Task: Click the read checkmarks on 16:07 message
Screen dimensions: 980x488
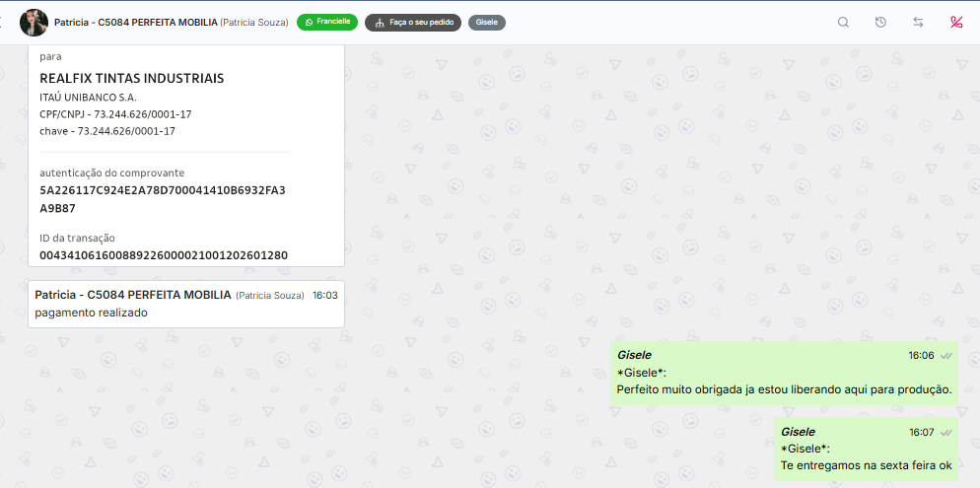Action: coord(946,433)
